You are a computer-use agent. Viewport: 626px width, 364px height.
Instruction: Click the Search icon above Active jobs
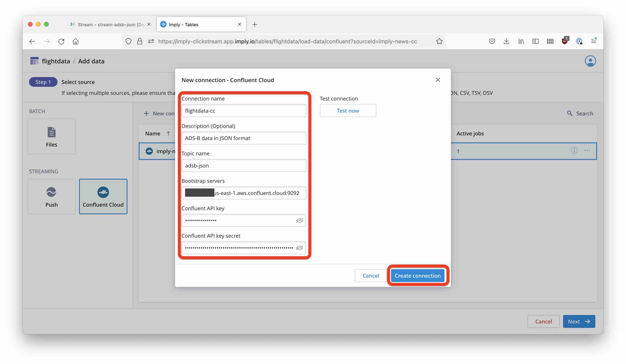[570, 113]
